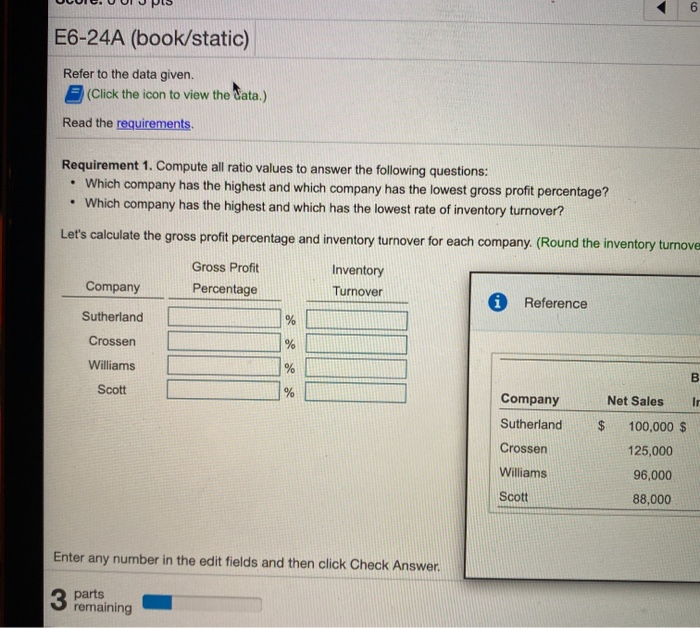This screenshot has width=700, height=628.
Task: Click Crossen label in answer table
Action: 112,341
